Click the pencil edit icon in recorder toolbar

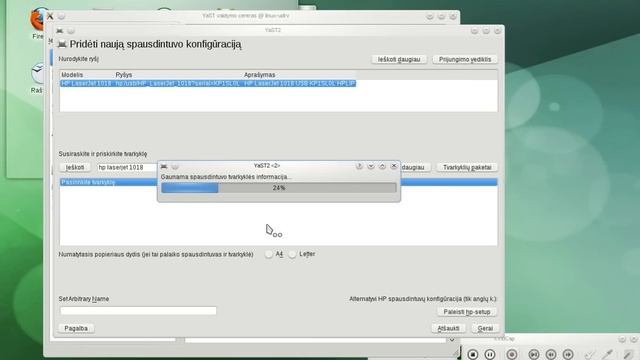point(628,354)
